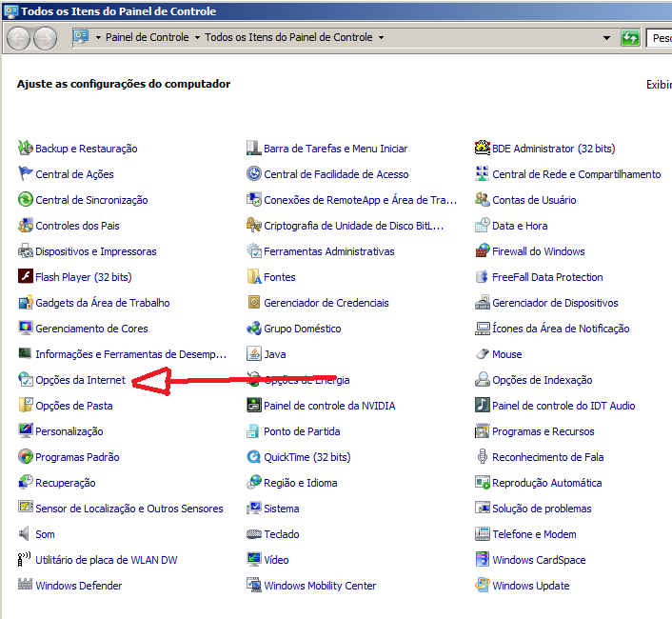Image resolution: width=672 pixels, height=619 pixels.
Task: Select the Painel de Controle breadcrumb
Action: [x=147, y=37]
